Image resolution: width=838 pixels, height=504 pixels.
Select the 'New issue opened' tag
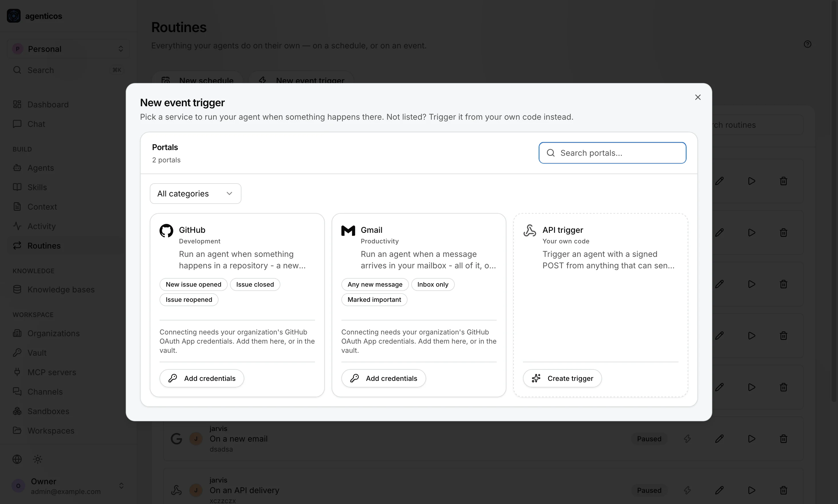click(194, 285)
